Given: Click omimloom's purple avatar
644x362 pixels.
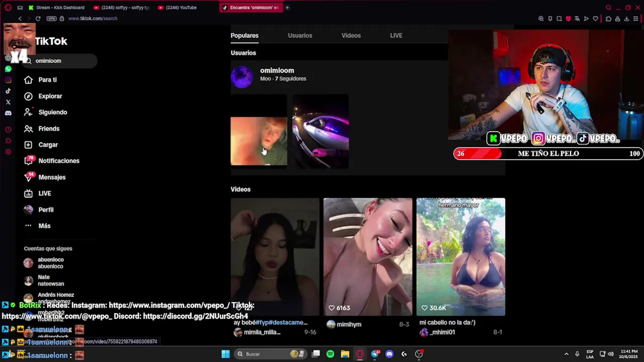Looking at the screenshot, I should (x=242, y=77).
